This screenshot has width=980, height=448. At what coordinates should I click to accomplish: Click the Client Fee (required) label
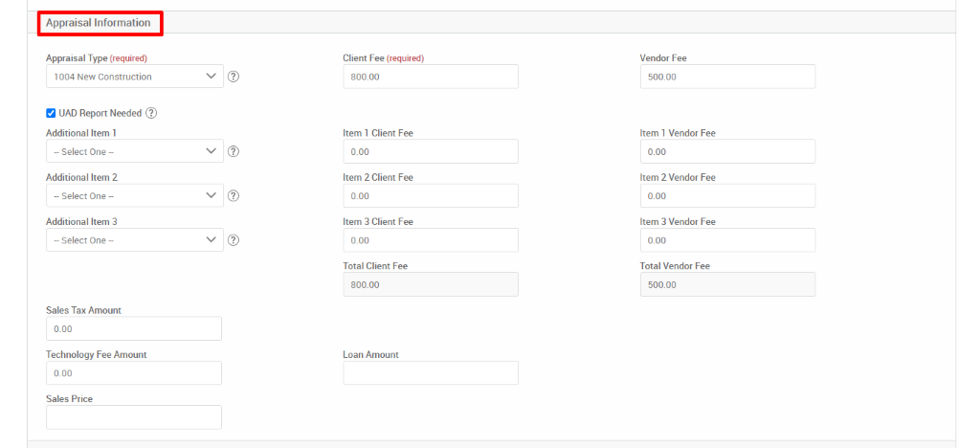[x=383, y=58]
